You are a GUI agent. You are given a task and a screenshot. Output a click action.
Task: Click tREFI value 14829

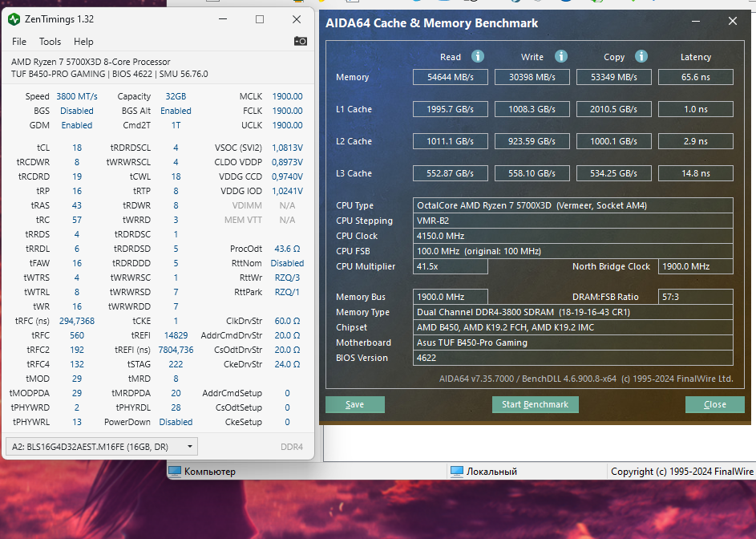pyautogui.click(x=176, y=335)
